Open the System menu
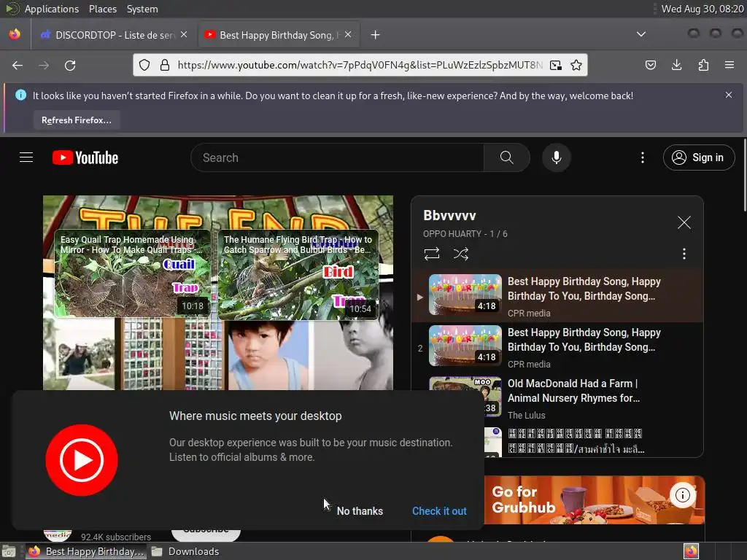The image size is (747, 560). point(142,9)
